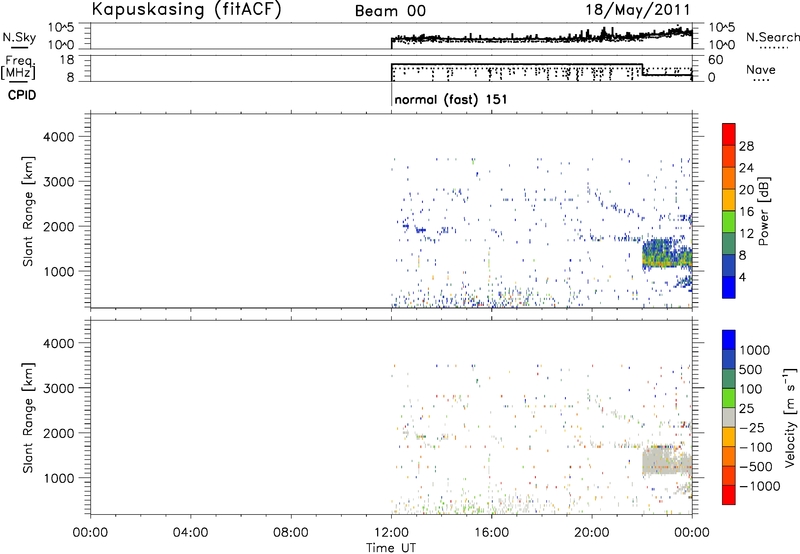Click the "28" label on Power colorbar

coord(746,146)
